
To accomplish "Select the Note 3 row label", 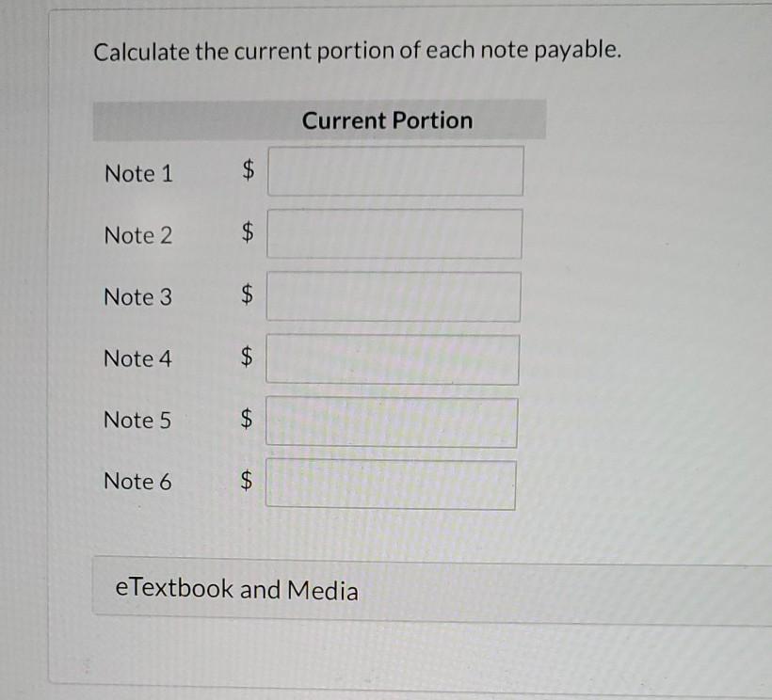I will tap(137, 297).
